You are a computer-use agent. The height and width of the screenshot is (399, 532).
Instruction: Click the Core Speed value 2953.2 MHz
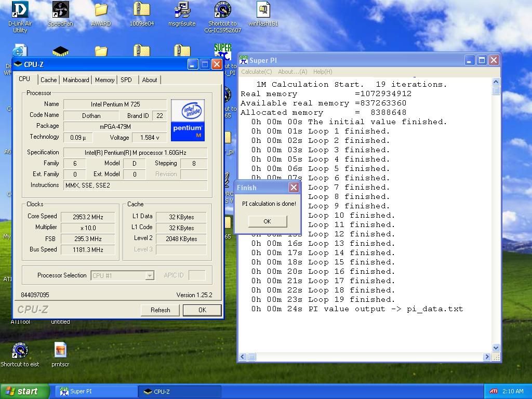[x=88, y=217]
